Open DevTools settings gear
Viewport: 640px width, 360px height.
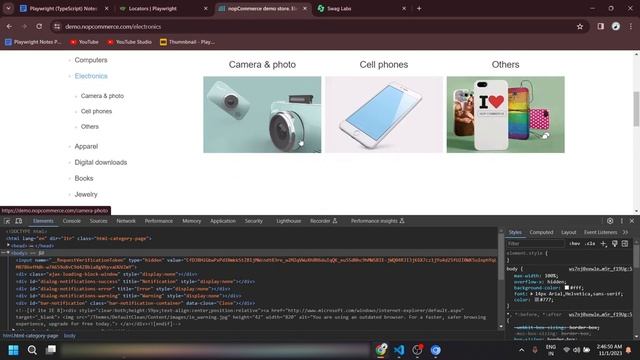pos(610,221)
